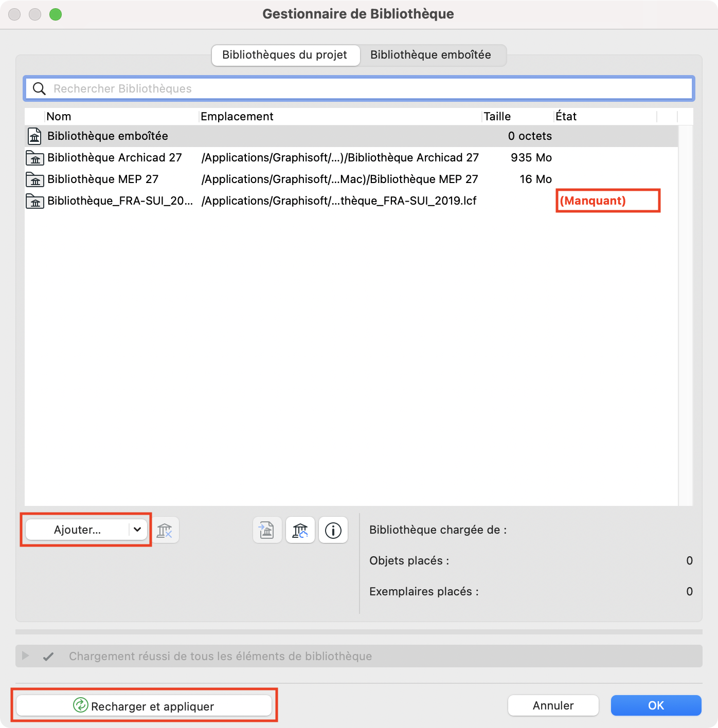Open the Ajouter dropdown arrow
718x728 pixels.
(x=137, y=530)
